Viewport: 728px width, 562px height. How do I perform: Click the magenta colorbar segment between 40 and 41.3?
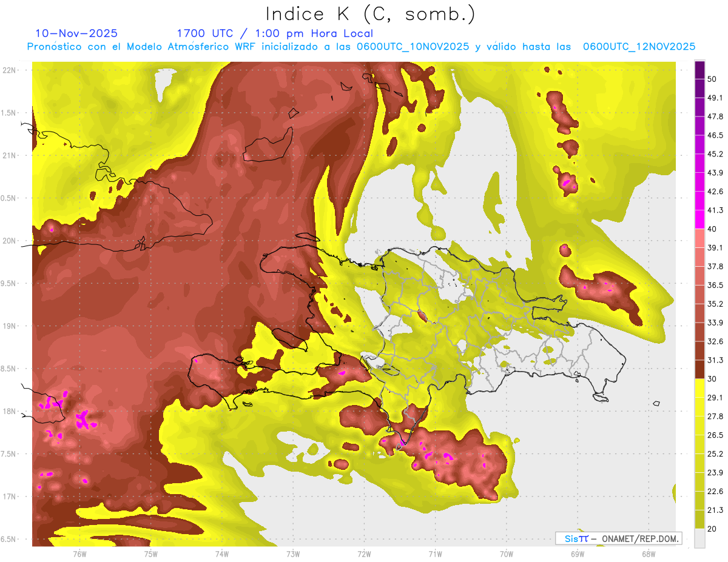click(699, 219)
